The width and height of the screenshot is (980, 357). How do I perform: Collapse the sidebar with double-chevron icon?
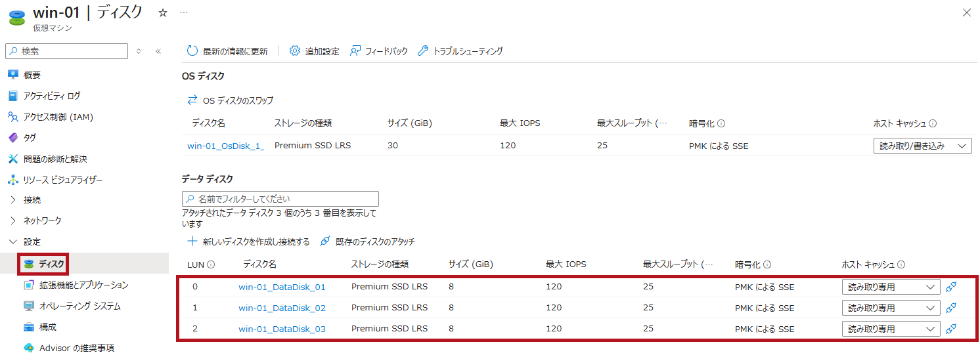click(158, 51)
